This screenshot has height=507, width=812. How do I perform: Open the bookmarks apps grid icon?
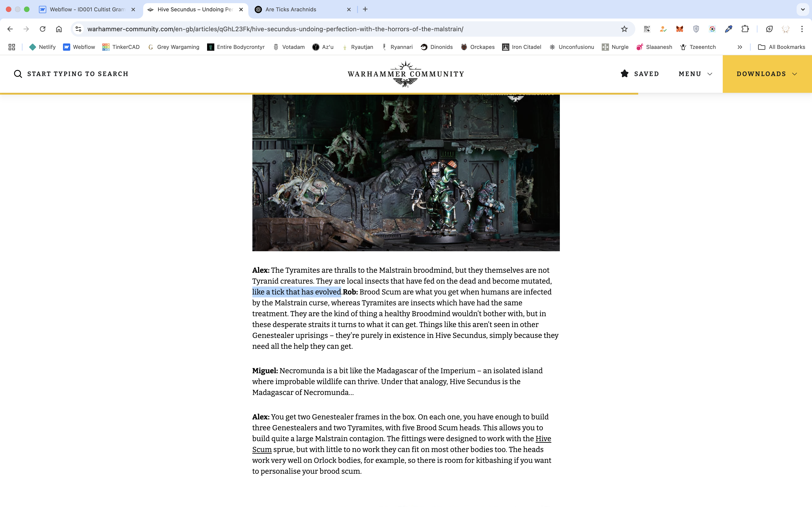pyautogui.click(x=12, y=47)
